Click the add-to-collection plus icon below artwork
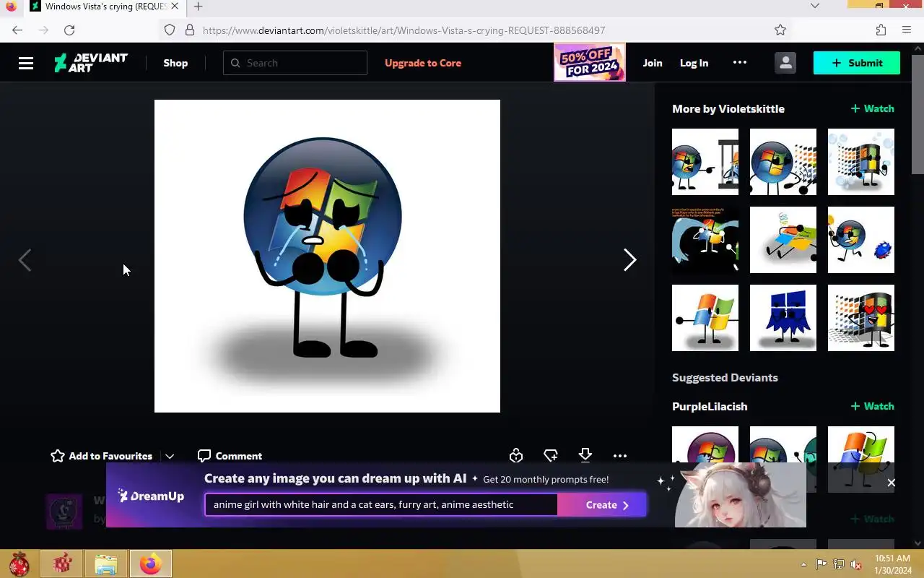Screen dimensions: 924x578 pyautogui.click(x=551, y=455)
